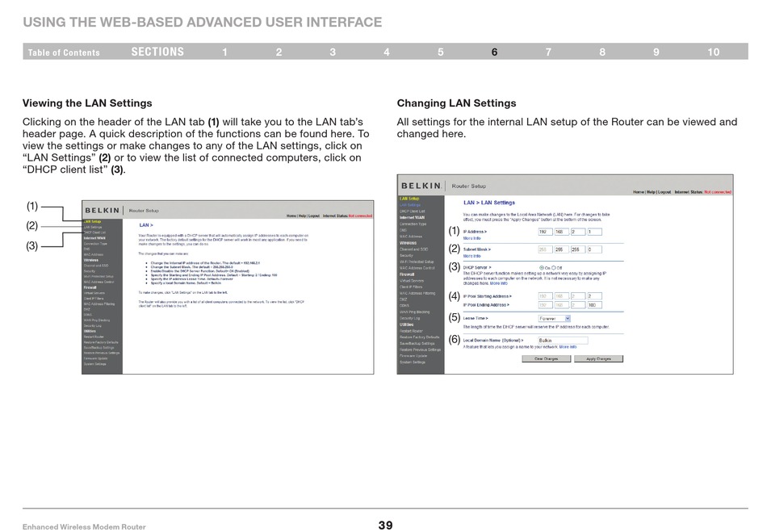The height and width of the screenshot is (532, 767).
Task: Open More Info link beside Local Domain Name description
Action: (x=568, y=346)
